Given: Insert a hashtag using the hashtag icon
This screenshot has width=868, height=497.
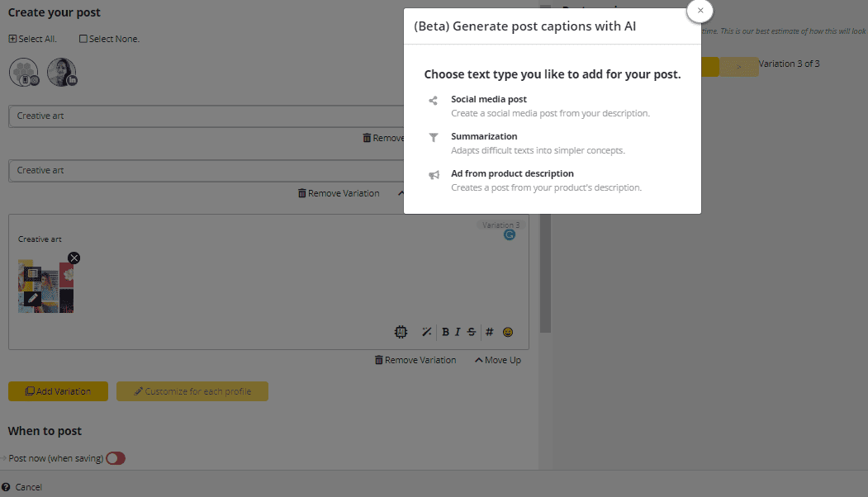Looking at the screenshot, I should [x=489, y=332].
